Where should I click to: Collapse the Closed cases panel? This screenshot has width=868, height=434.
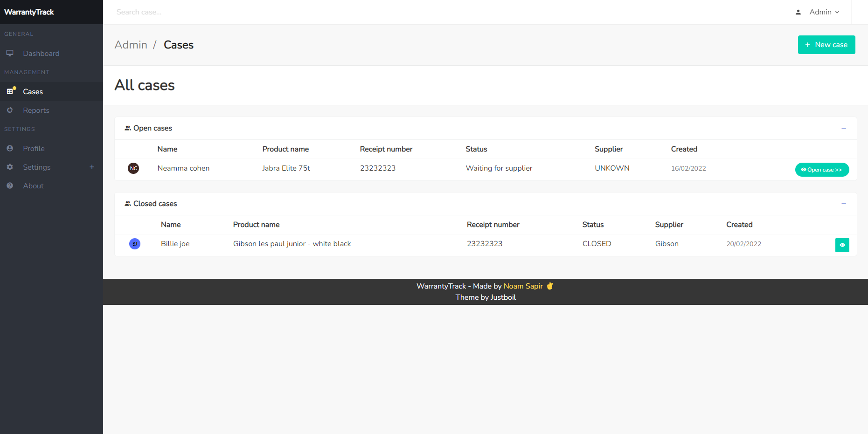click(843, 204)
